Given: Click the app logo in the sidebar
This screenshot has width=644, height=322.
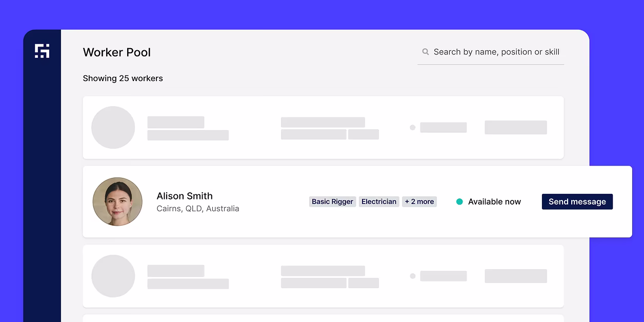Looking at the screenshot, I should pos(43,51).
